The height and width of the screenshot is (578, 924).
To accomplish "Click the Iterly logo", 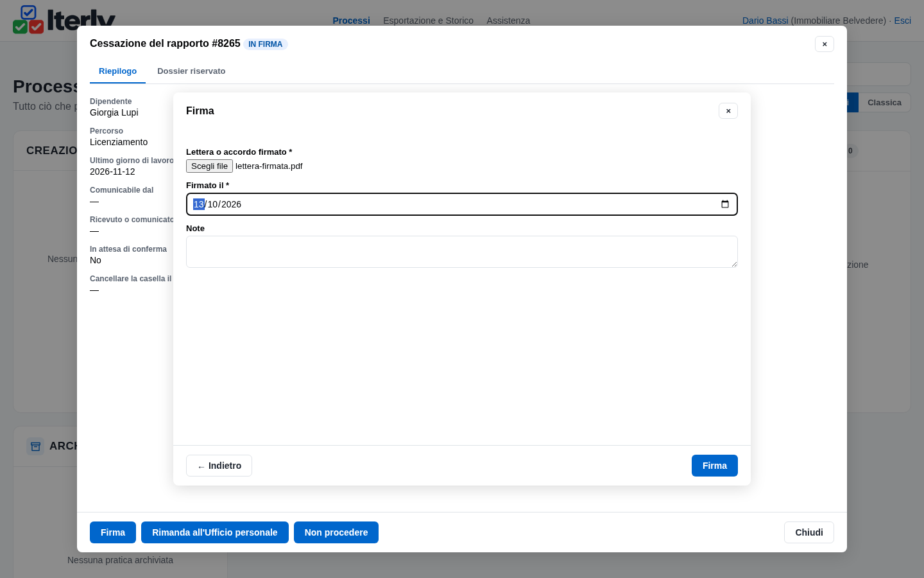I will click(x=64, y=19).
